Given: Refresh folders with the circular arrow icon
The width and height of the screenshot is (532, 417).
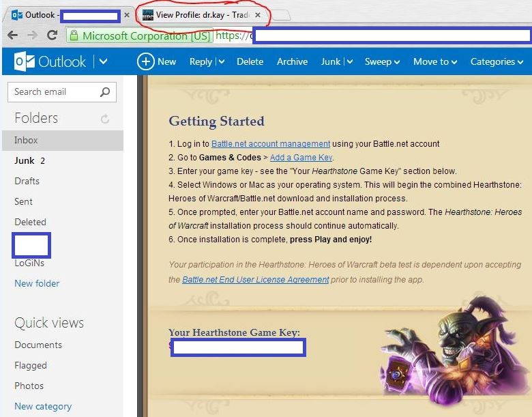Looking at the screenshot, I should coord(105,119).
